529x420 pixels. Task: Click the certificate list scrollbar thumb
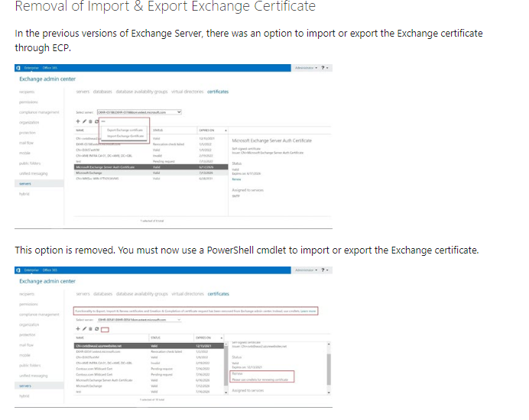coord(226,366)
